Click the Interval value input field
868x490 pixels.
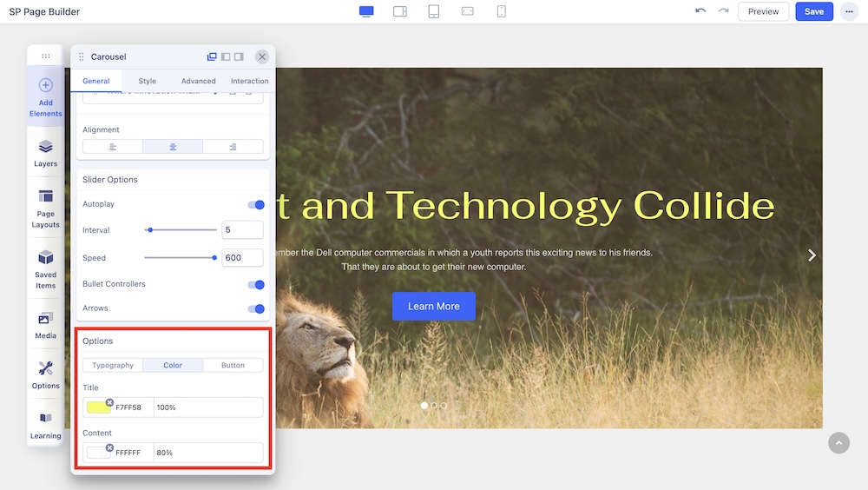[242, 230]
